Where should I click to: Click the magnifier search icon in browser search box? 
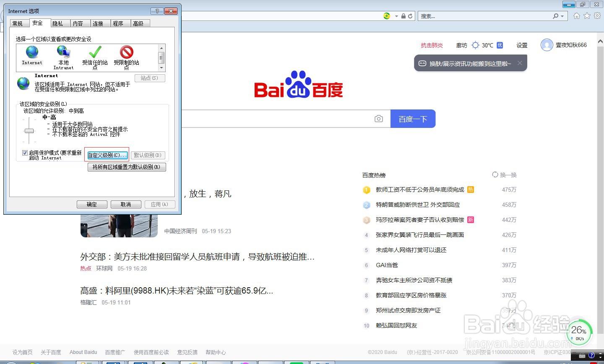tap(556, 16)
